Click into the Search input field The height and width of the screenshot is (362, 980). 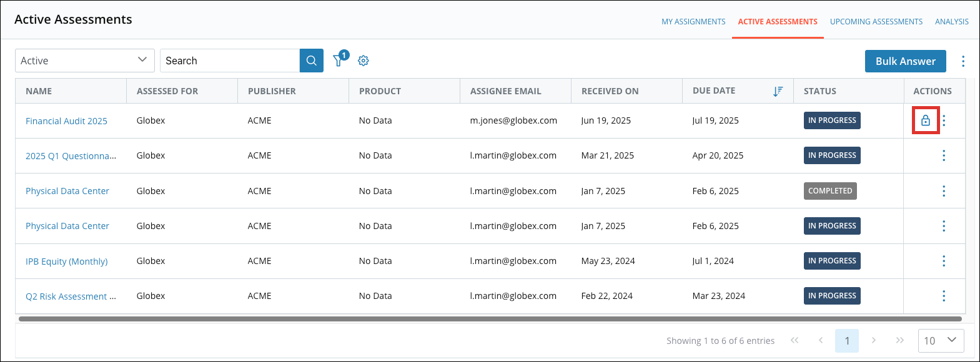(230, 61)
